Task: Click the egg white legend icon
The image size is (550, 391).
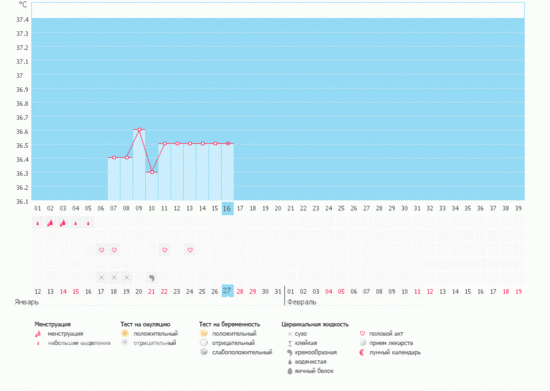Action: click(x=290, y=371)
